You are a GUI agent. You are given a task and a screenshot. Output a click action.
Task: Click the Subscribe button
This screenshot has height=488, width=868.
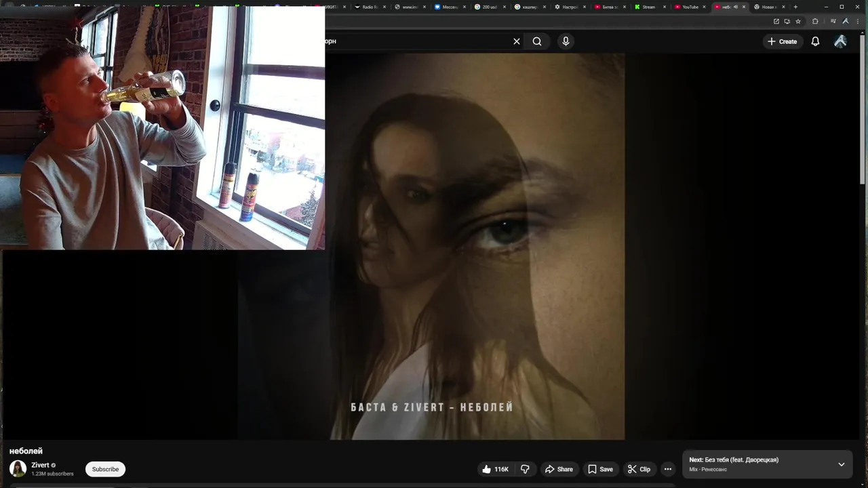click(x=105, y=469)
